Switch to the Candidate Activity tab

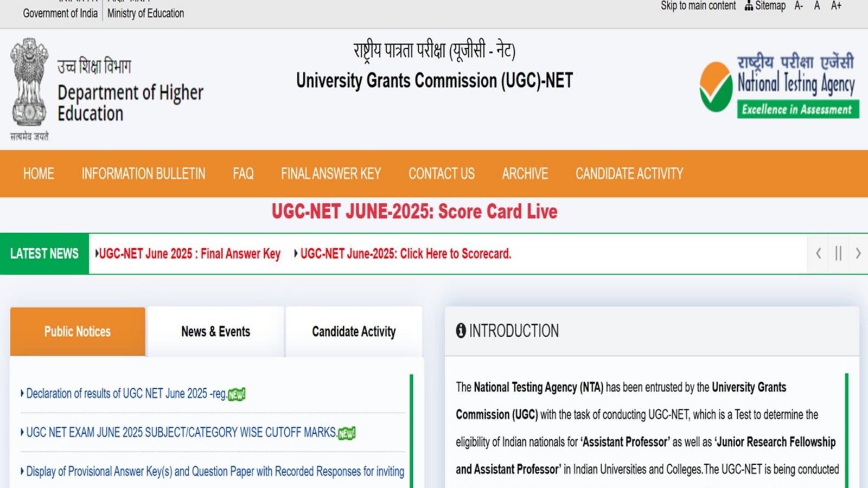pos(354,331)
